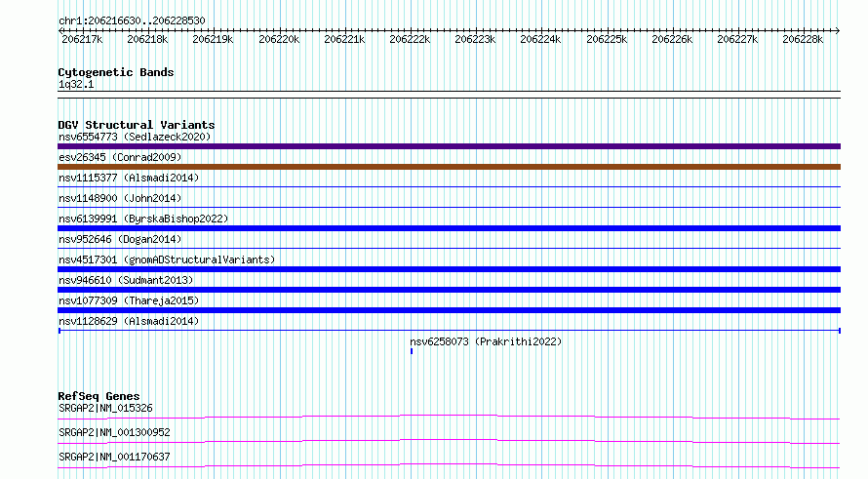Open variant nsv6139991 (ByrskaBishop2022) label

pos(143,219)
